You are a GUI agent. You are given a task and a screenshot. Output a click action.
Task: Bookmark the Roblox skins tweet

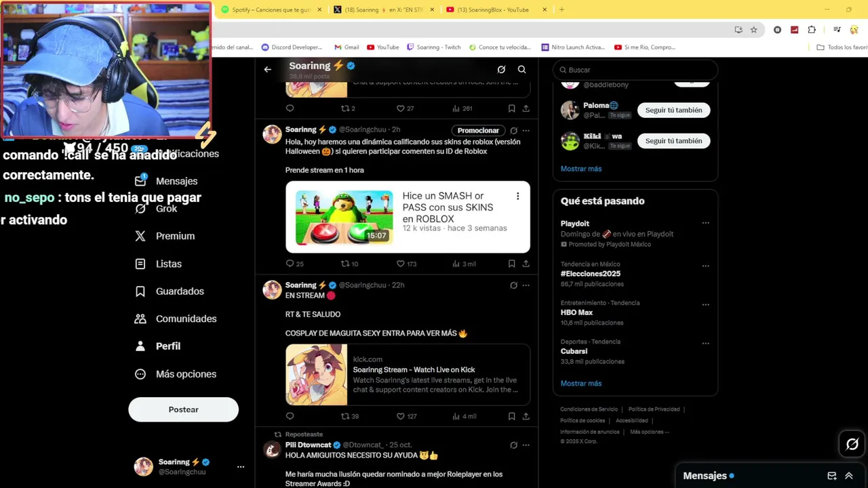pos(511,264)
